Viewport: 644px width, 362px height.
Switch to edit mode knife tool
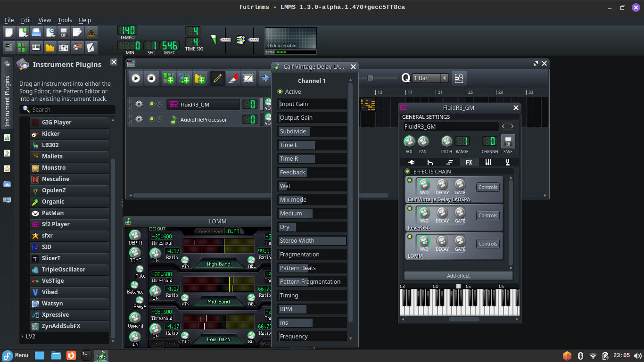coord(233,78)
